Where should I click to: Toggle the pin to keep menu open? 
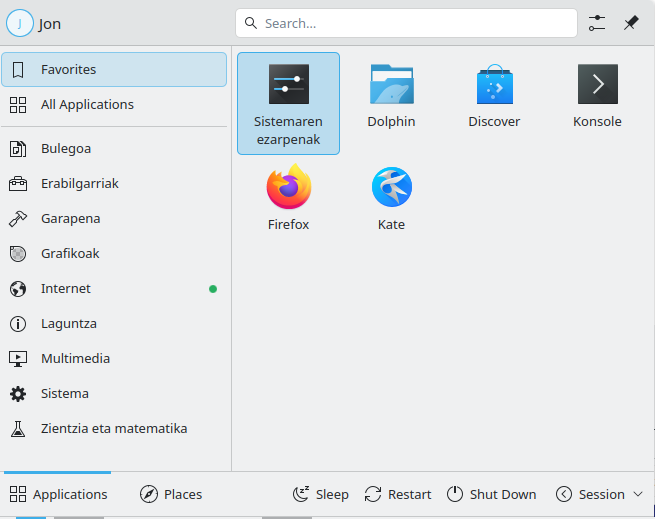coord(631,23)
